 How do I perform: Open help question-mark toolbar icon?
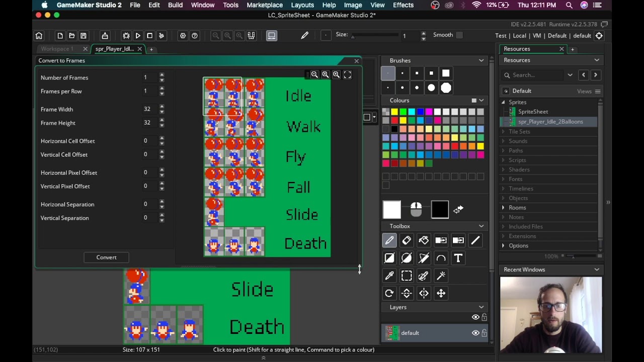tap(195, 36)
